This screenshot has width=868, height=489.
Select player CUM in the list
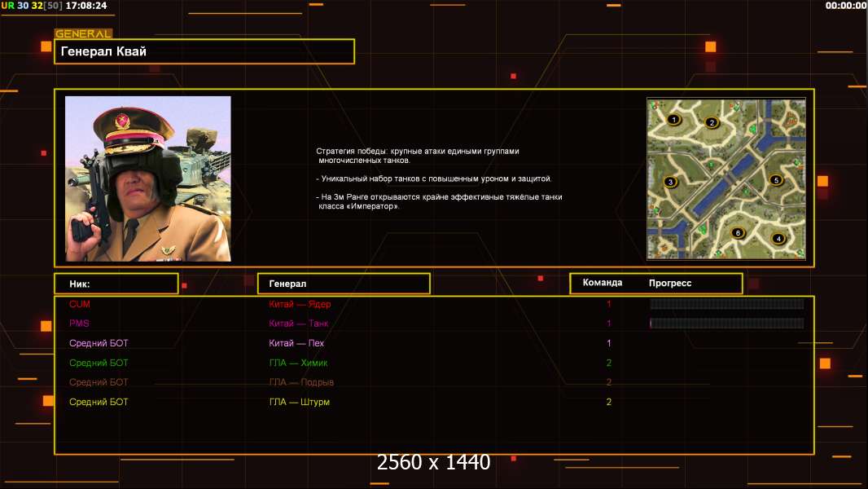click(x=80, y=304)
